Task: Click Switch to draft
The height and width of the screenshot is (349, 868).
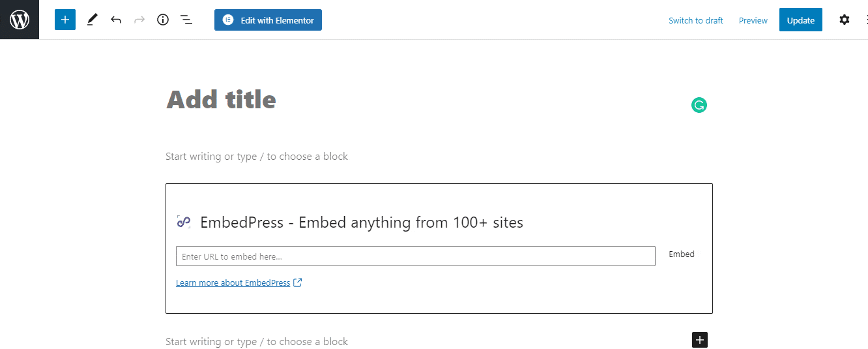Action: pyautogui.click(x=696, y=20)
